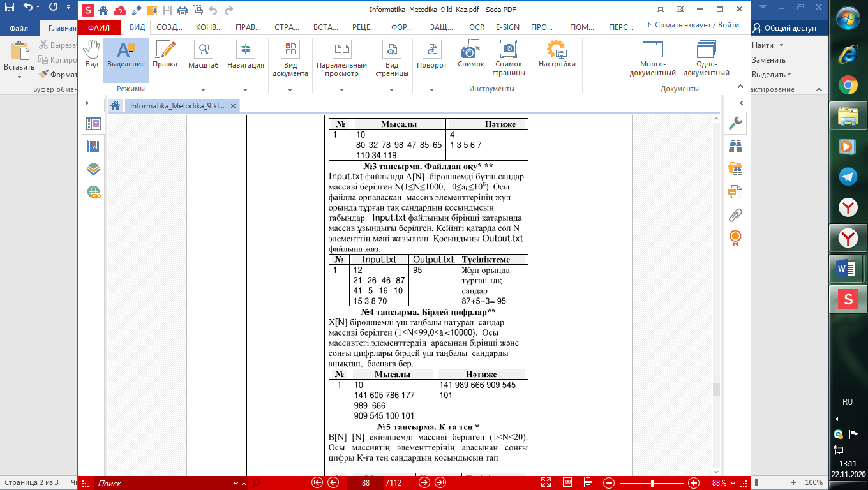Expand the Масштаб zoom dropdown
This screenshot has height=490, width=868.
click(x=203, y=90)
